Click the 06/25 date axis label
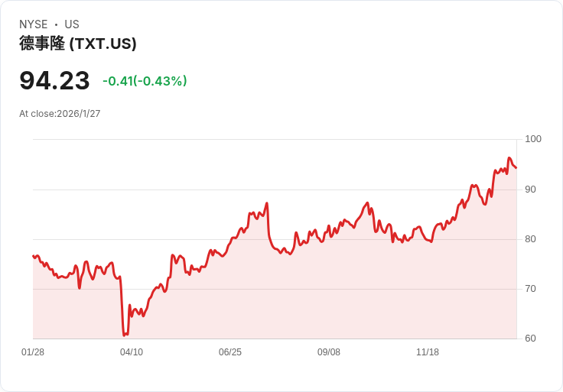The height and width of the screenshot is (392, 563). click(x=230, y=352)
